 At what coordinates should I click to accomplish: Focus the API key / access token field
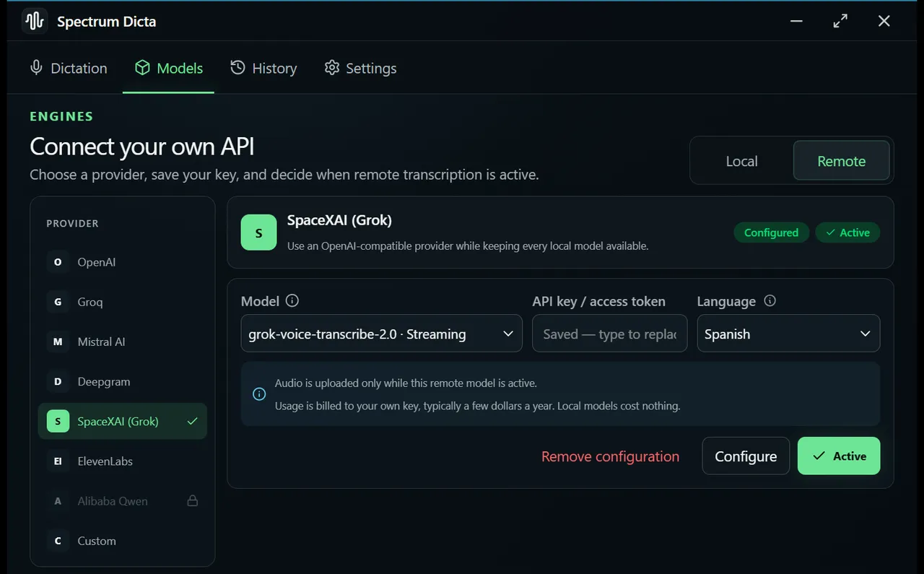pos(610,334)
